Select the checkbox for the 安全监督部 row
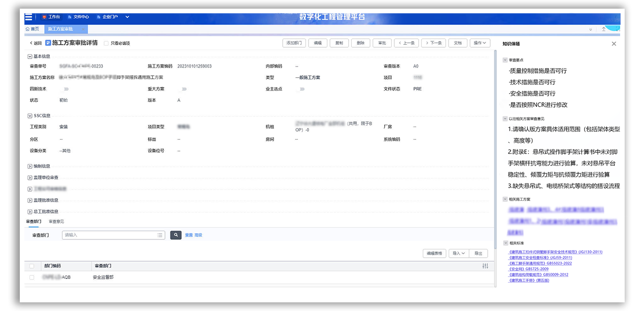Viewport: 644px width, 311px height. click(32, 277)
